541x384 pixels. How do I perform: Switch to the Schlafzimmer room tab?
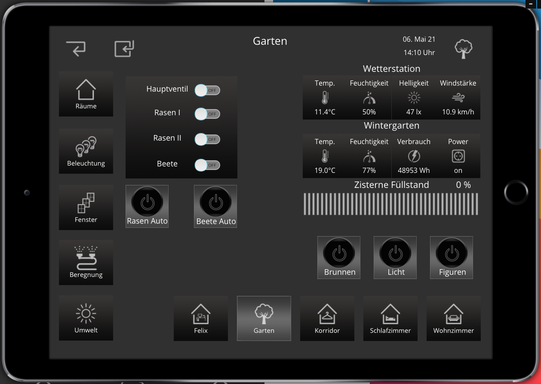(390, 318)
